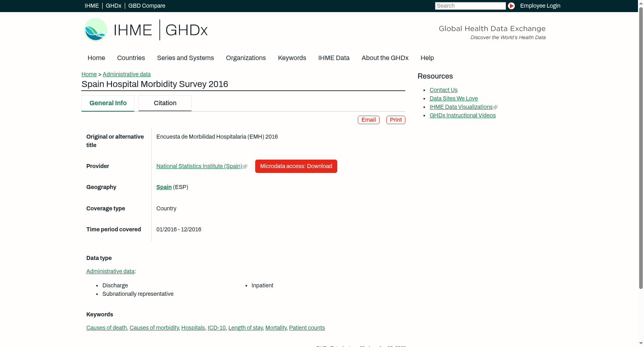This screenshot has width=644, height=347.
Task: Open Contact Us resource link
Action: 444,90
